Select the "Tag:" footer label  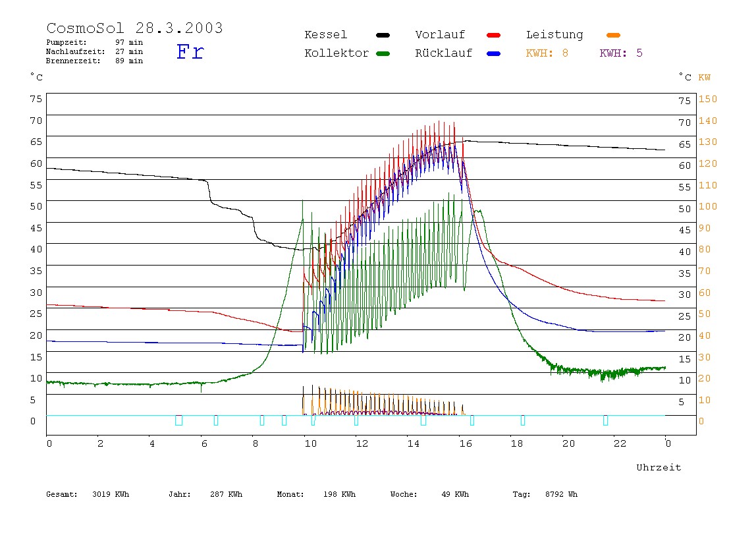521,494
